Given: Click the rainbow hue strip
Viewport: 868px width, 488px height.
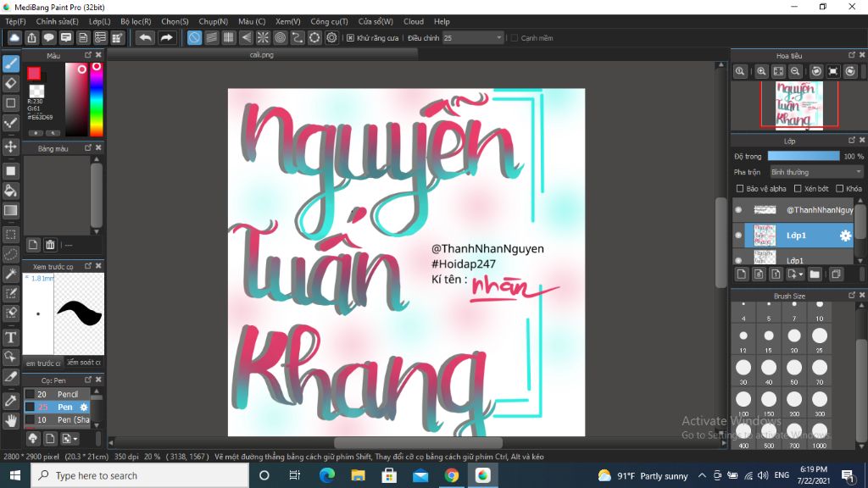Looking at the screenshot, I should point(97,99).
